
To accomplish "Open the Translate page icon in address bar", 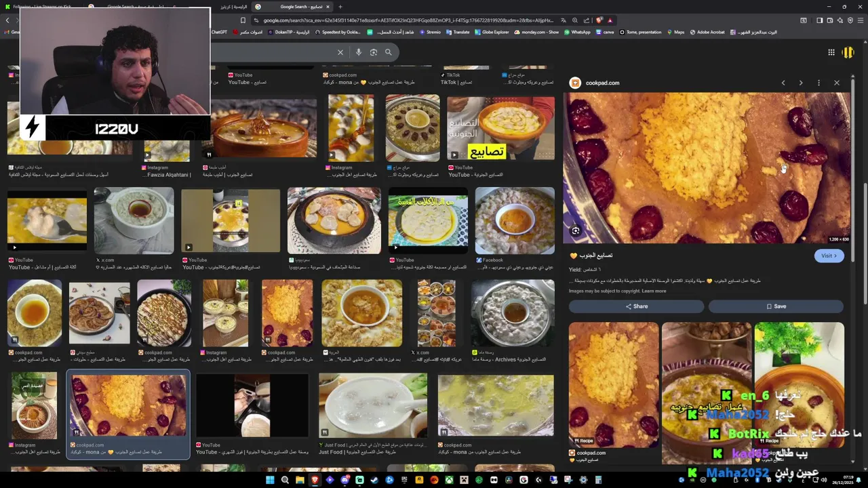I will pos(562,20).
